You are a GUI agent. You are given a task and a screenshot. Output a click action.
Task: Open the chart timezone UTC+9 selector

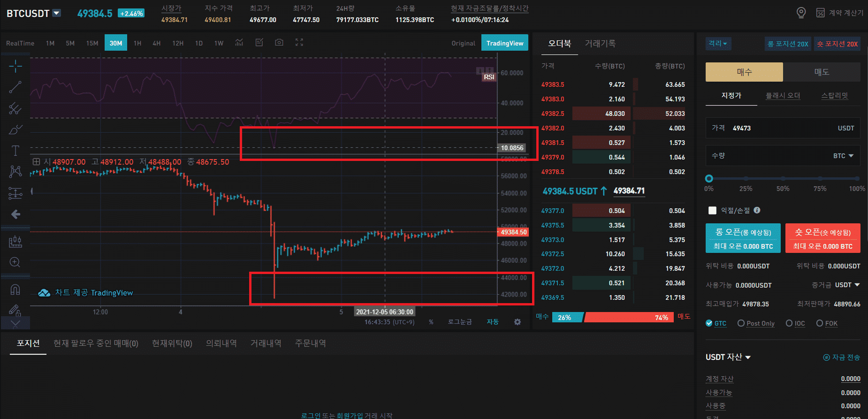pos(389,322)
